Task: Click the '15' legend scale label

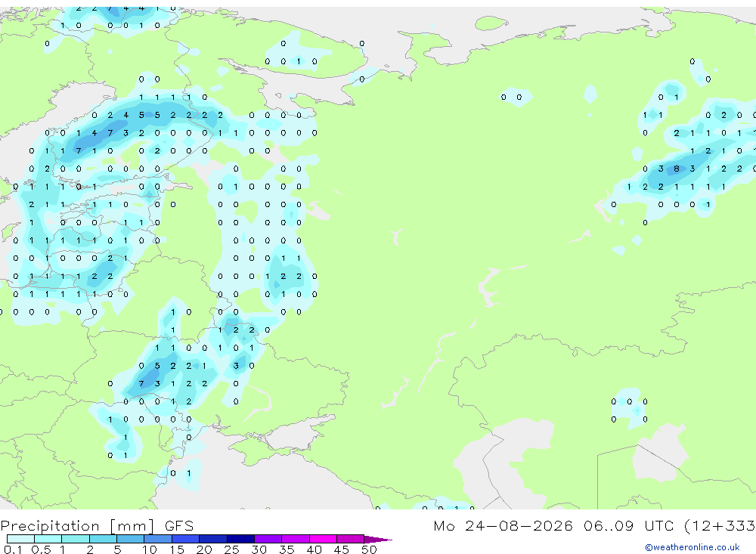Action: pyautogui.click(x=176, y=549)
